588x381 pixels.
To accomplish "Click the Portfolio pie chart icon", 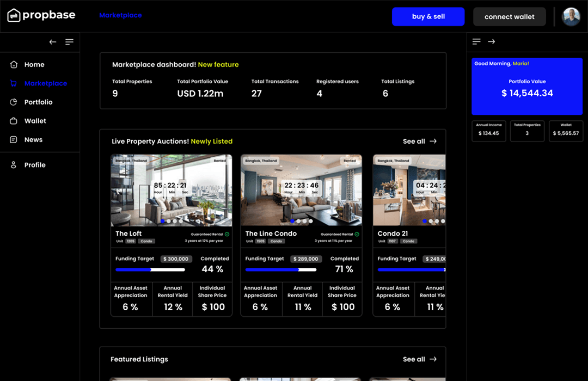I will click(14, 102).
